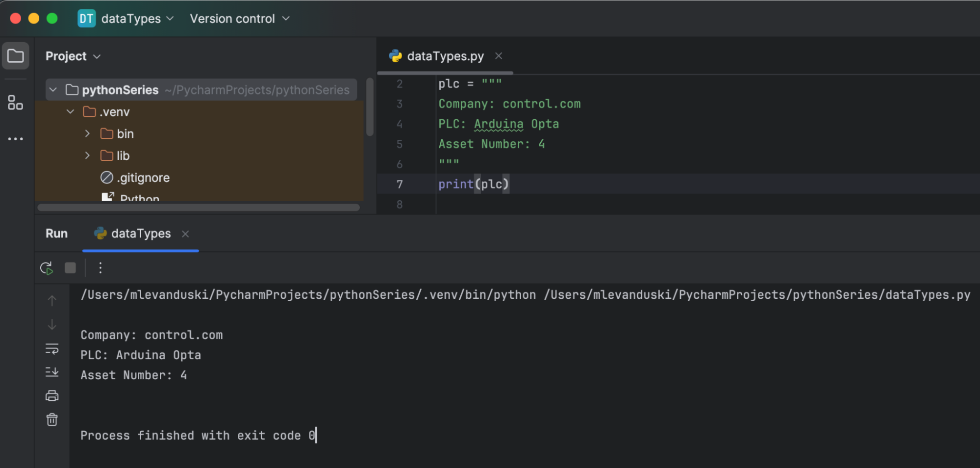Click 'Process finished with exit code 0' text
980x468 pixels.
click(x=198, y=436)
